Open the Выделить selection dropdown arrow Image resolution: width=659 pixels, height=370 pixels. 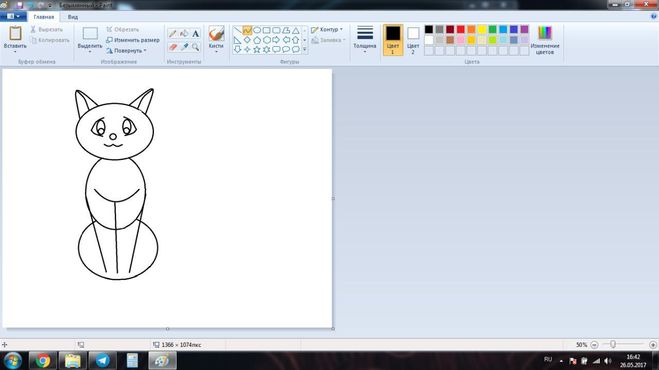pos(90,52)
